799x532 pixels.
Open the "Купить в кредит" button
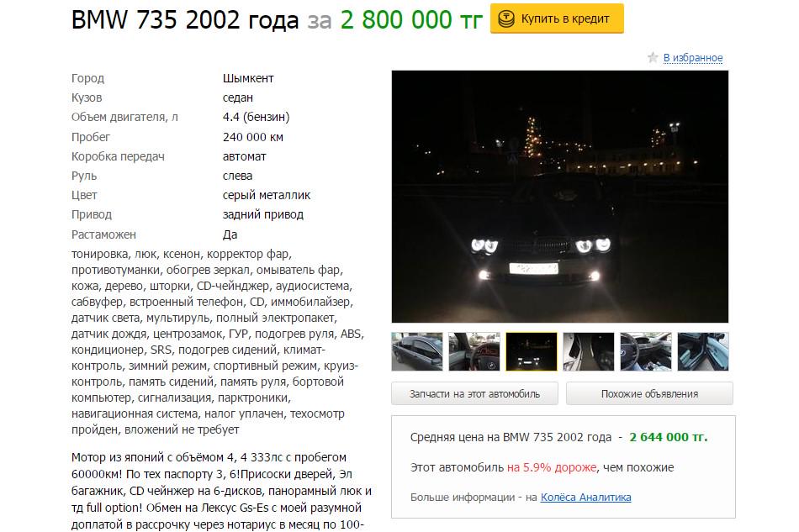[x=557, y=18]
